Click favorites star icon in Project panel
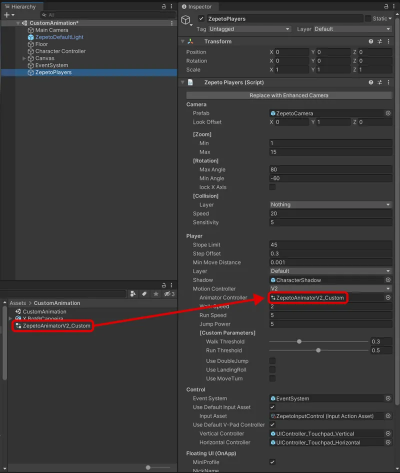Screen dimensions: 400x473 (x=156, y=294)
